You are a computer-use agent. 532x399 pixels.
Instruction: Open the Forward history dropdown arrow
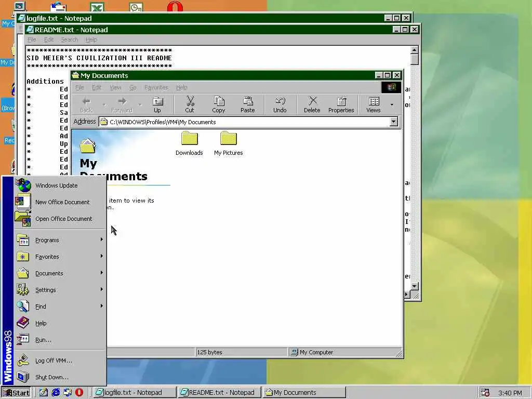click(x=140, y=104)
